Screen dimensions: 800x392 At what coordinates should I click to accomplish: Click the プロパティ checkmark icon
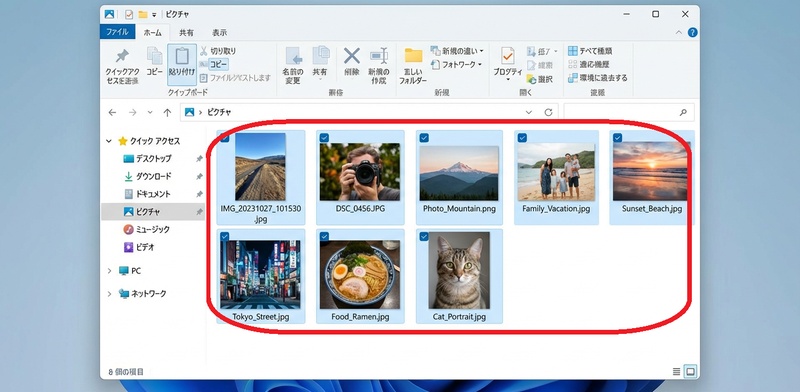(507, 56)
